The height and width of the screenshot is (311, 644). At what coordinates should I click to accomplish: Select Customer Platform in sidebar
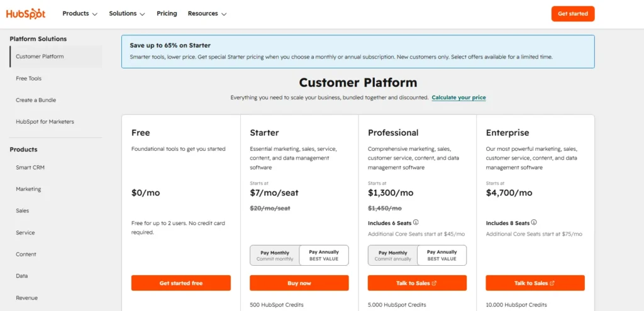click(x=56, y=57)
